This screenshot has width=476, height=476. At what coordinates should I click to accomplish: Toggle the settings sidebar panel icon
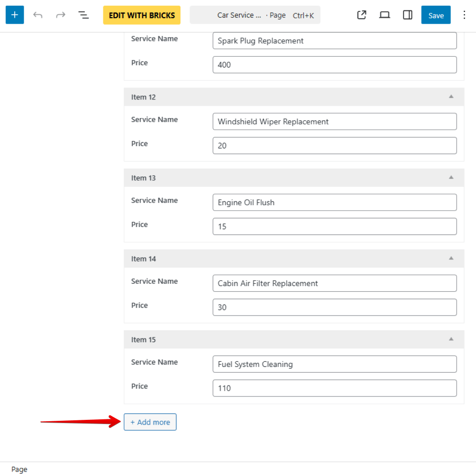pos(407,15)
